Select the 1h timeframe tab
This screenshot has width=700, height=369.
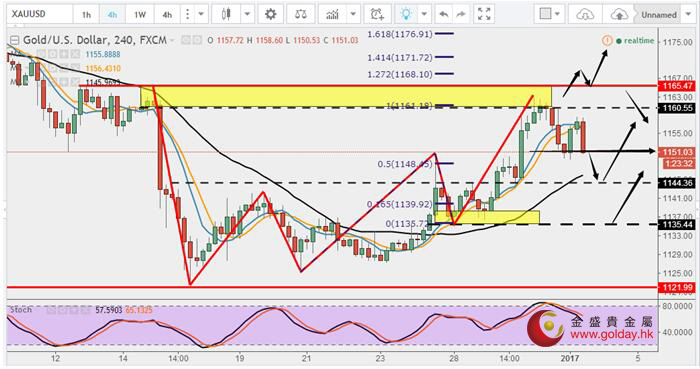click(86, 15)
